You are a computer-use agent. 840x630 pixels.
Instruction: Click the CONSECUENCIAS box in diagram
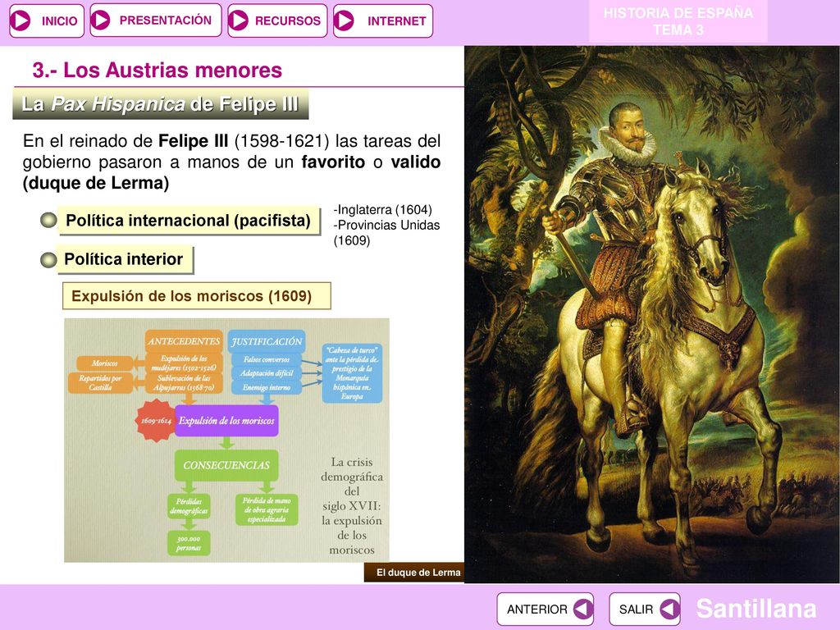pyautogui.click(x=226, y=465)
